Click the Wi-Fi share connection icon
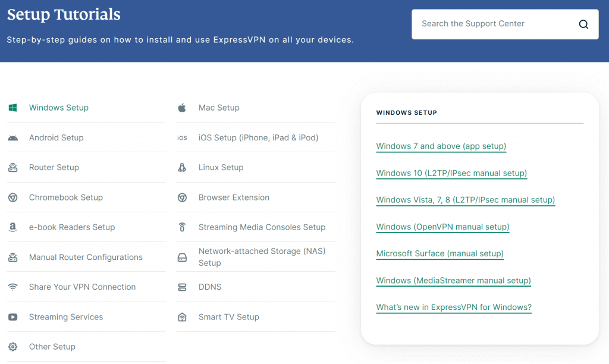609x364 pixels. click(13, 287)
